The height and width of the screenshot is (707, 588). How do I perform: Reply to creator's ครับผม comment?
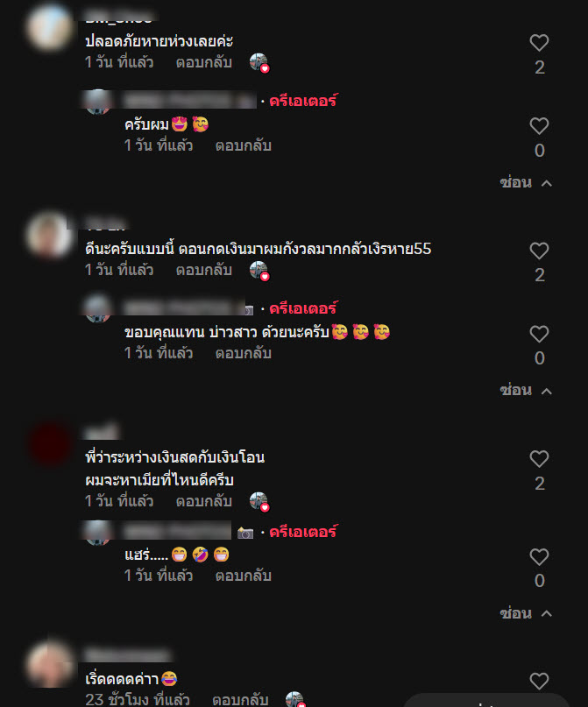[x=243, y=145]
